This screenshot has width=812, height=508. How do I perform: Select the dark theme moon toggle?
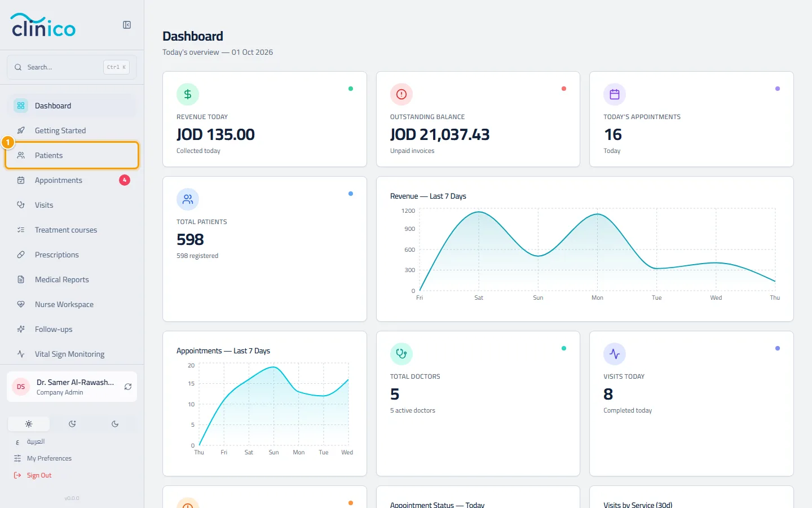click(x=115, y=424)
